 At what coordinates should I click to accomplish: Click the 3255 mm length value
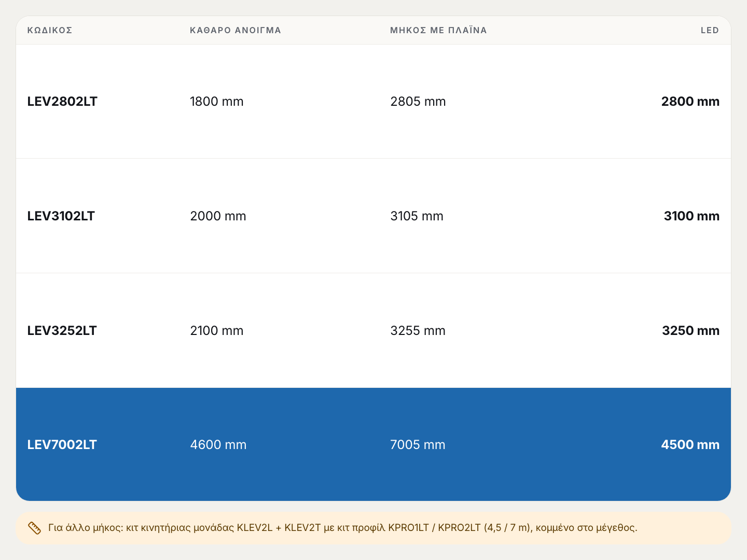418,330
